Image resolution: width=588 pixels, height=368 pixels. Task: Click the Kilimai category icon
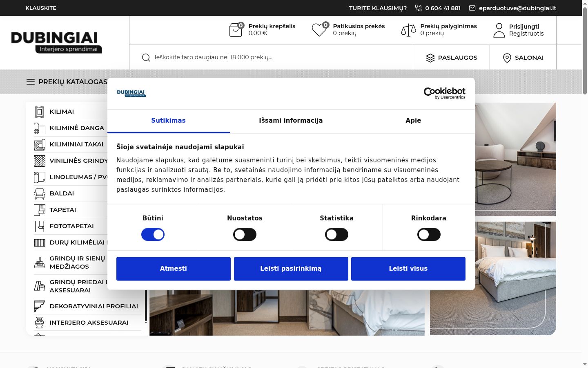tap(39, 112)
